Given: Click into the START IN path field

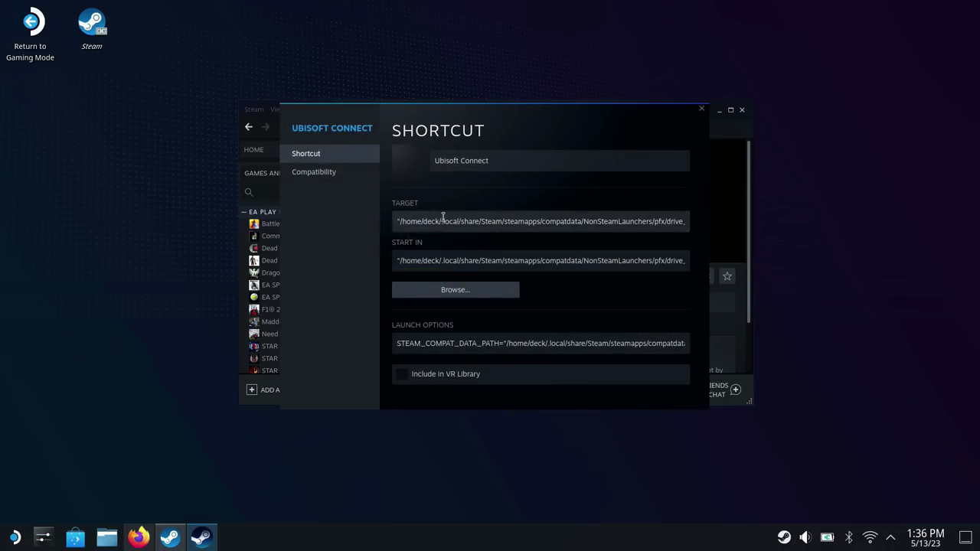Looking at the screenshot, I should pyautogui.click(x=541, y=261).
